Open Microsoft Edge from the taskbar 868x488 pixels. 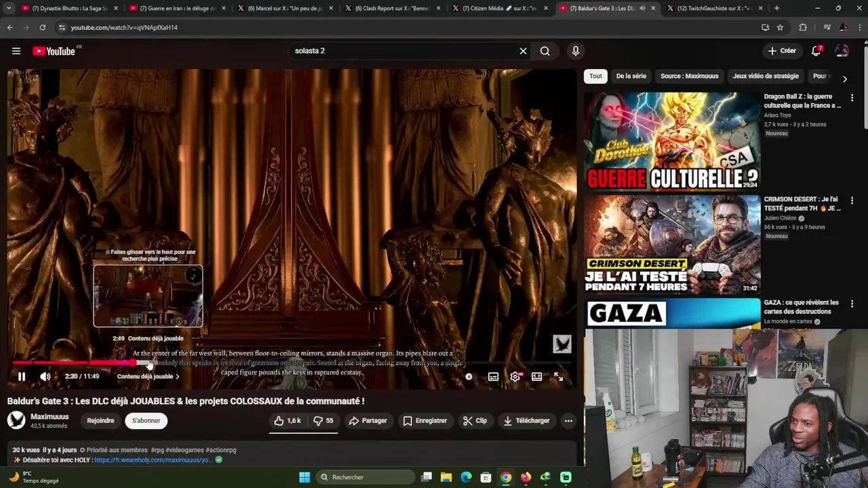click(466, 477)
